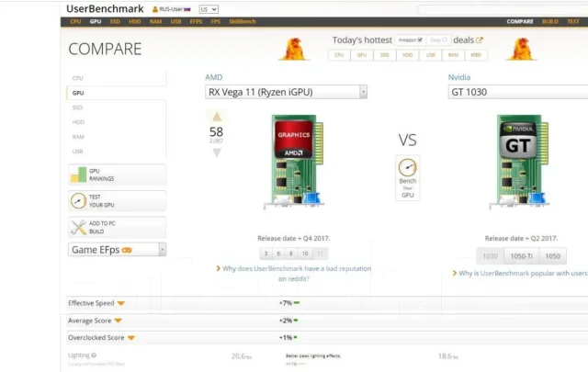Choose HDD in the left sidebar
The height and width of the screenshot is (372, 588).
point(117,122)
